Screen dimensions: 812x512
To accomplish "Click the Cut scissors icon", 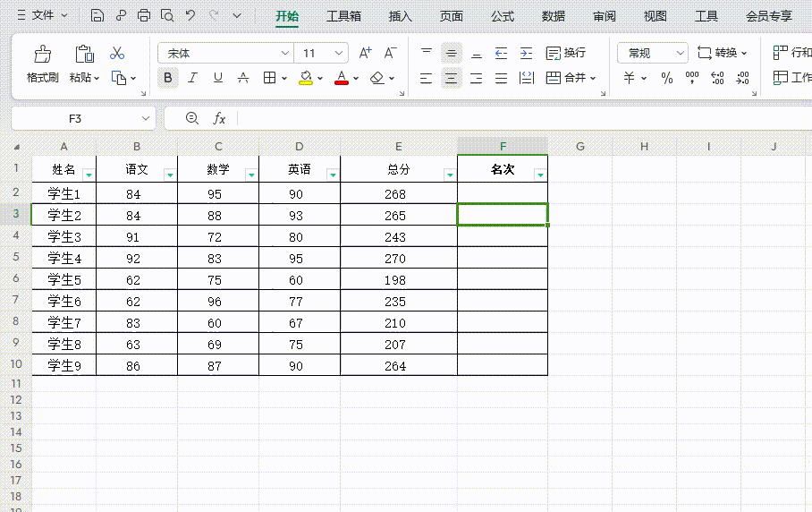I will [117, 53].
